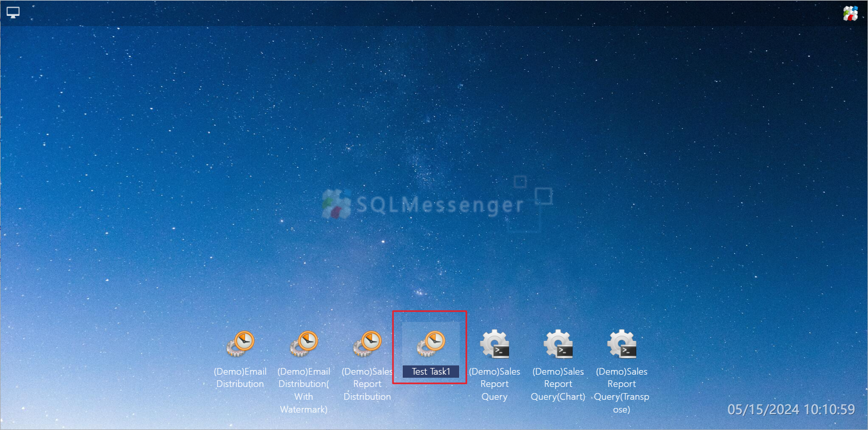Image resolution: width=868 pixels, height=430 pixels.
Task: Click the monitor icon at top-left
Action: [13, 12]
